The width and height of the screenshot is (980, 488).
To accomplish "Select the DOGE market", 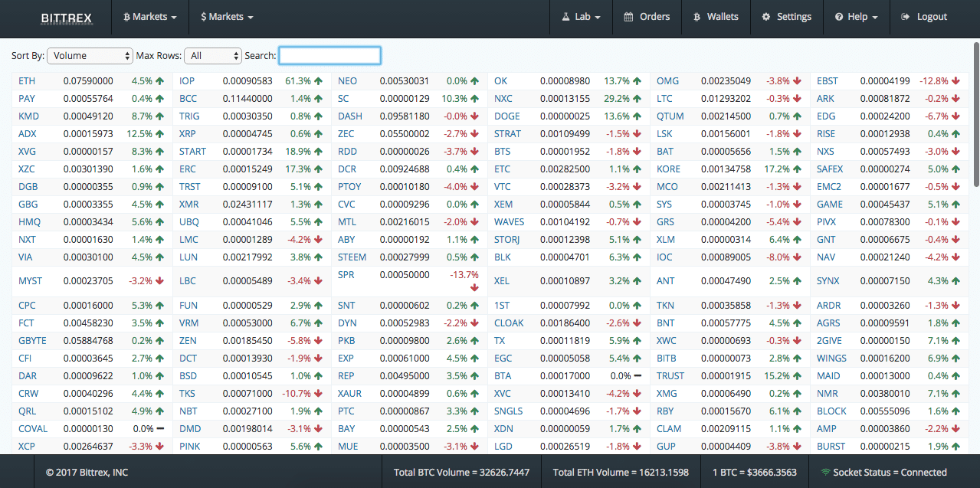I will point(508,116).
